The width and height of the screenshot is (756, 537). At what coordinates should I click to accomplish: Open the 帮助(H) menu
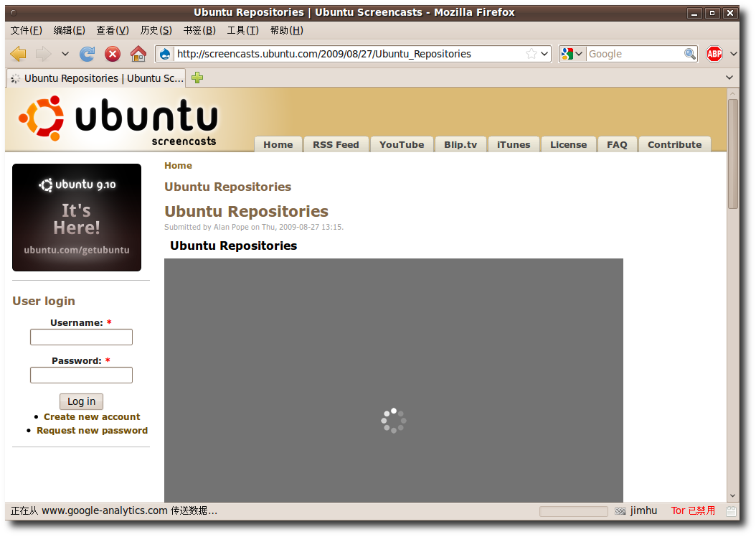(x=286, y=30)
